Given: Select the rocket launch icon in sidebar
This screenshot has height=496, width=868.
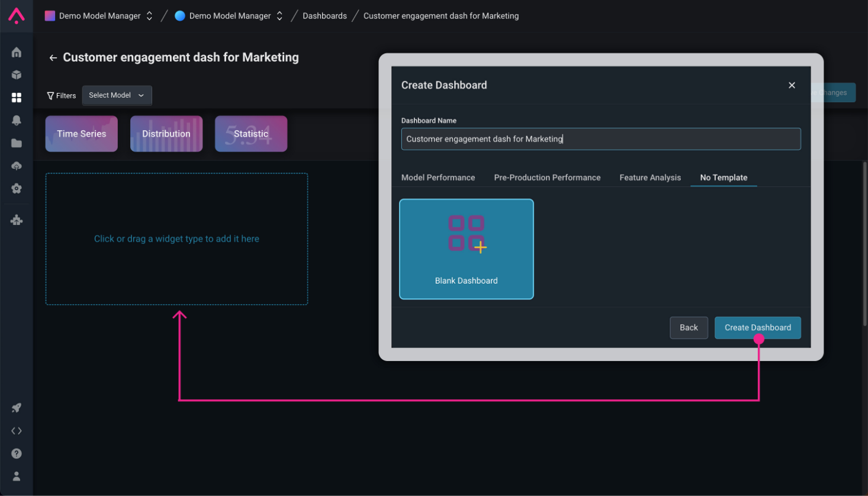Looking at the screenshot, I should (17, 408).
